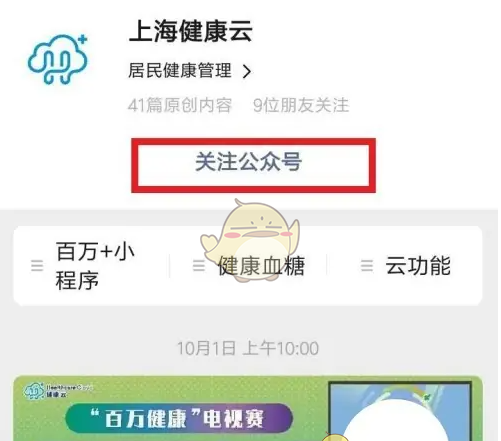
Task: Open the green article banner card
Action: (x=248, y=408)
